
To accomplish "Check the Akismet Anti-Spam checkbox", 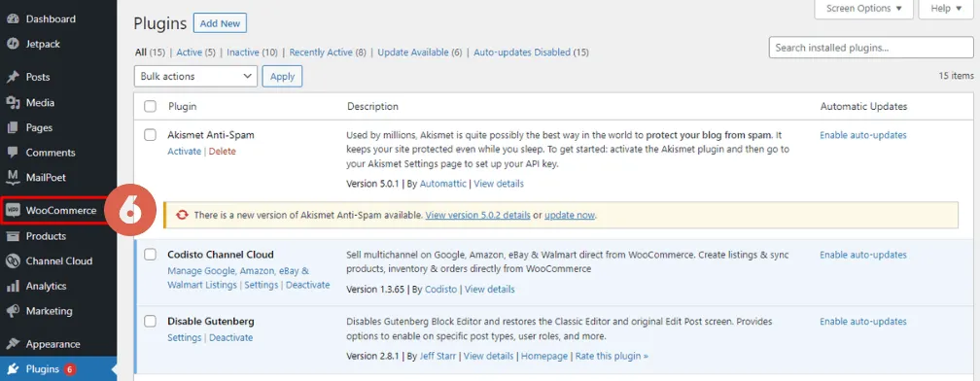I will point(150,135).
